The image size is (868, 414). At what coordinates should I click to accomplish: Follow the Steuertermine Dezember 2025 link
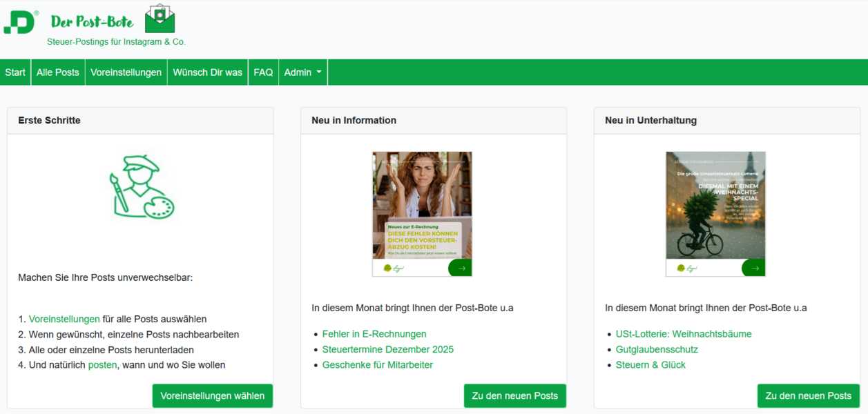click(387, 349)
